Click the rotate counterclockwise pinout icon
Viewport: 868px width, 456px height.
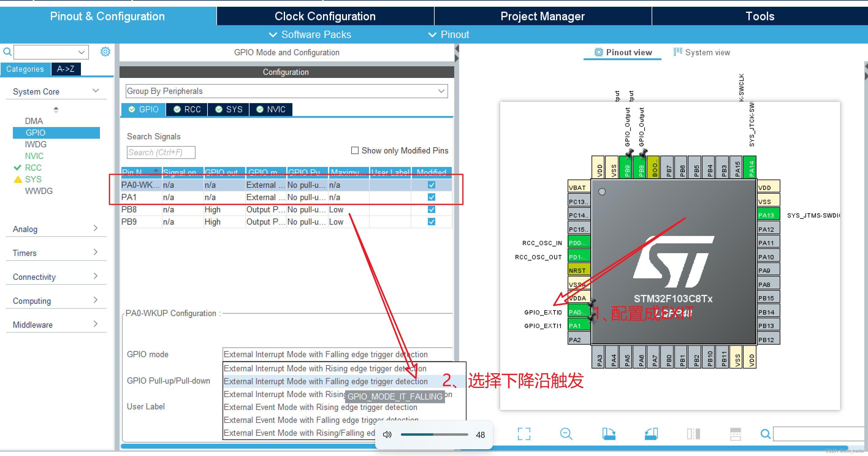pyautogui.click(x=651, y=434)
